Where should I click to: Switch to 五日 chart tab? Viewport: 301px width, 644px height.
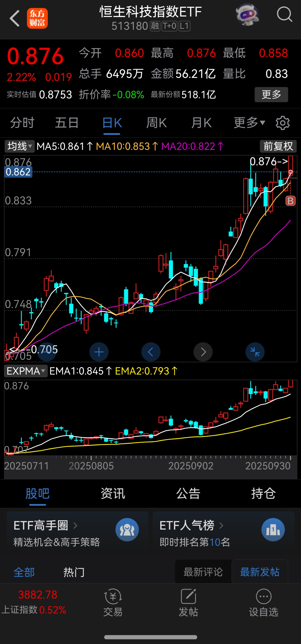[x=67, y=123]
